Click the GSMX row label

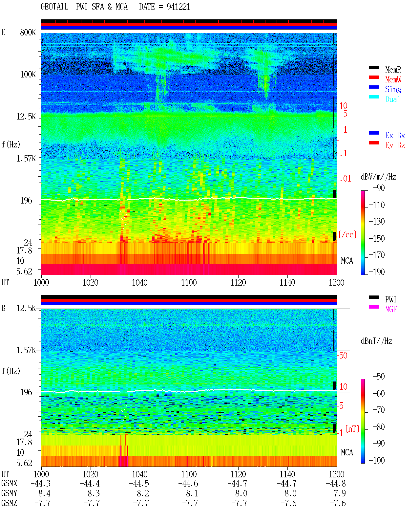pos(9,484)
